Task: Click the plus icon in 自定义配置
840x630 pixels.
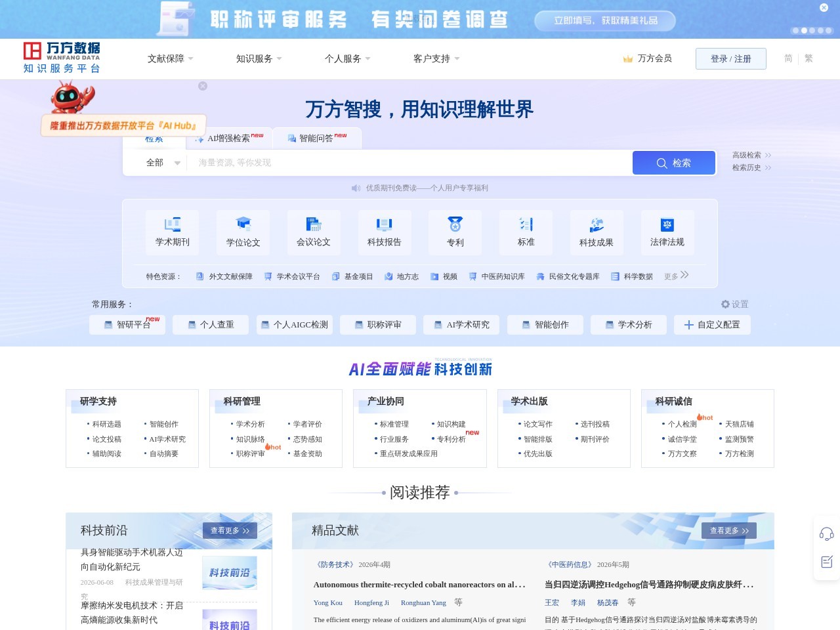Action: [688, 325]
